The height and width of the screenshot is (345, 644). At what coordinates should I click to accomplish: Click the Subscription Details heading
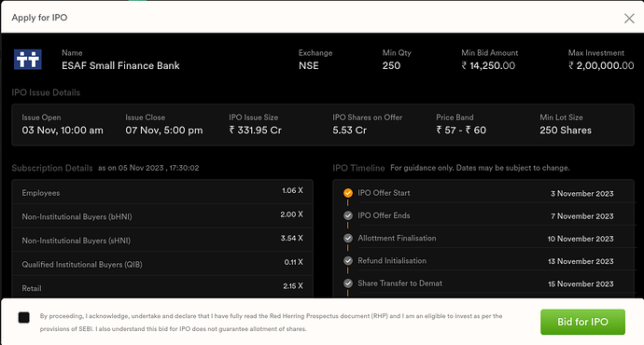tap(52, 168)
